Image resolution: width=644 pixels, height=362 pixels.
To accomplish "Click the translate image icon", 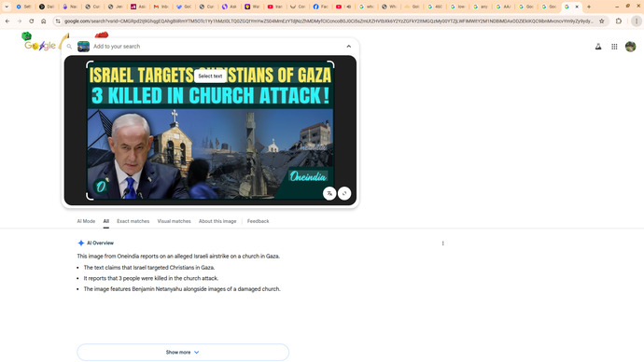I will pos(329,193).
